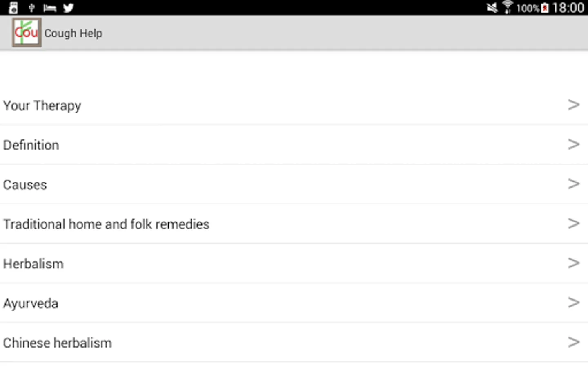Viewport: 588px width, 368px height.
Task: Expand the Causes chevron arrow
Action: tap(574, 184)
